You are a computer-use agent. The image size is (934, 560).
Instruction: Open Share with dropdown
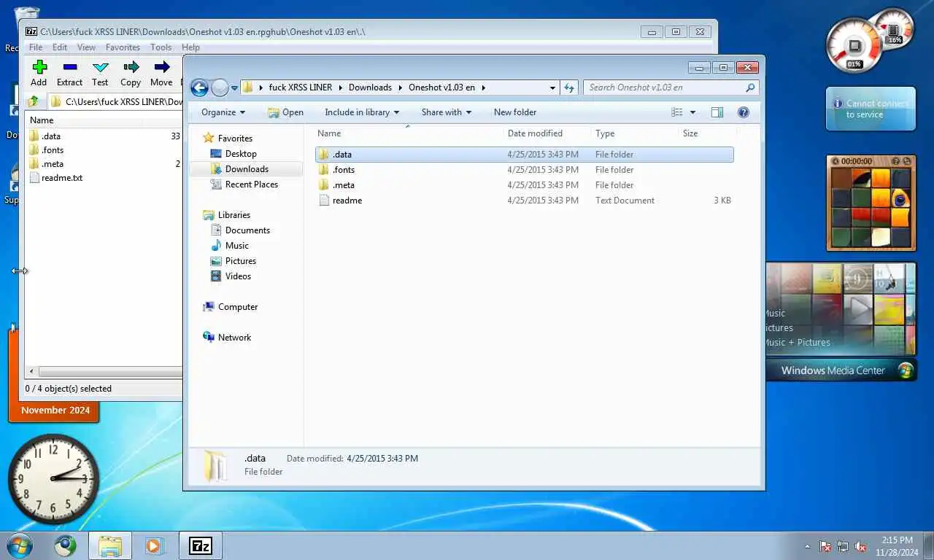pyautogui.click(x=447, y=112)
